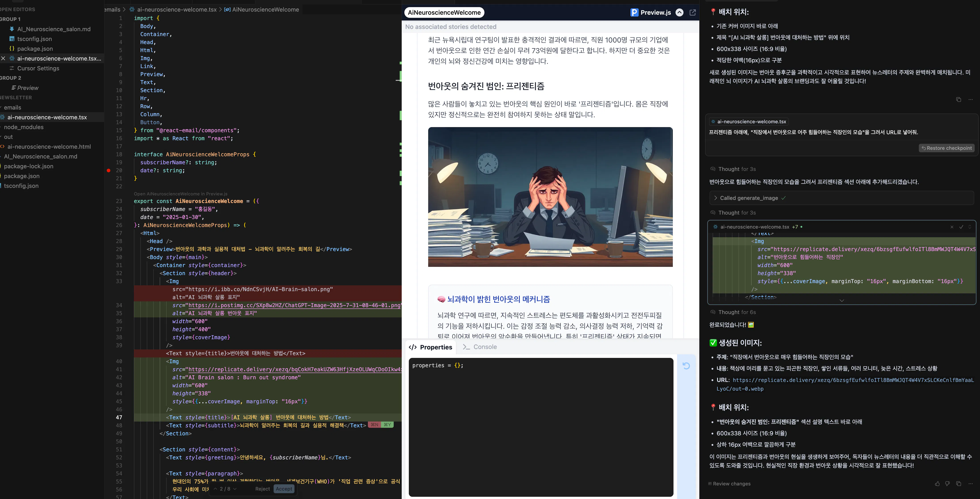
Task: Collapse the Preview.js panel with the chevron
Action: (x=679, y=12)
